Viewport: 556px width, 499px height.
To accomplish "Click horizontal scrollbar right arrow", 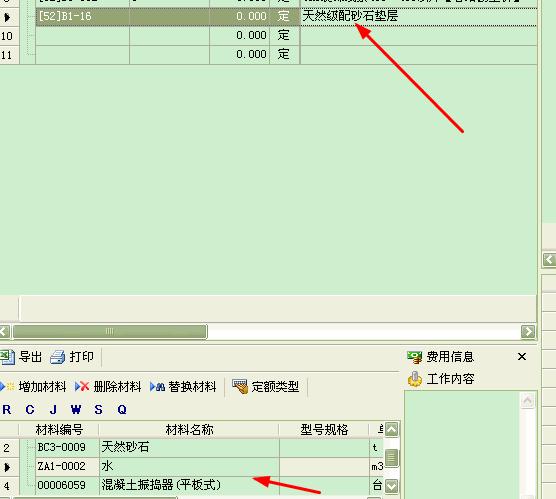I will (x=528, y=332).
